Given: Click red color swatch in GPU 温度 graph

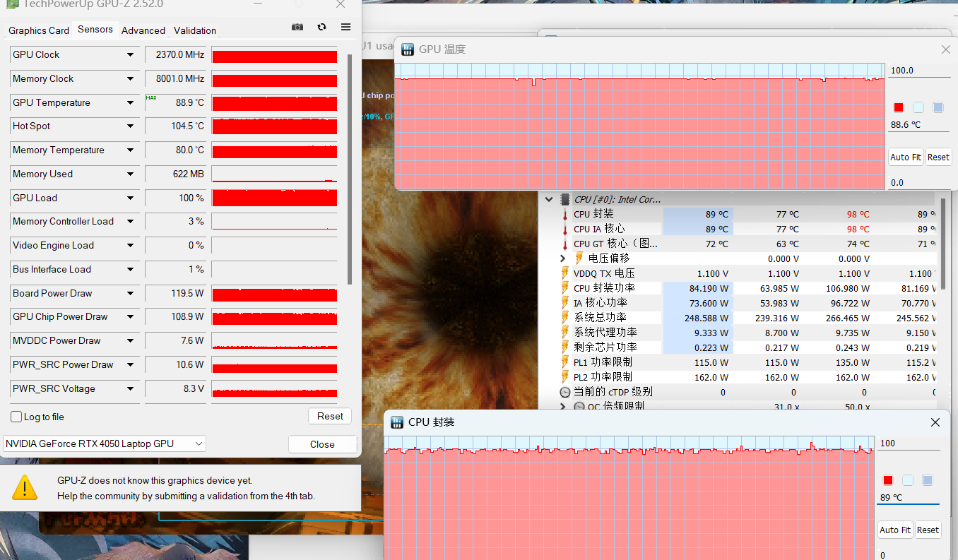Looking at the screenshot, I should (x=899, y=107).
